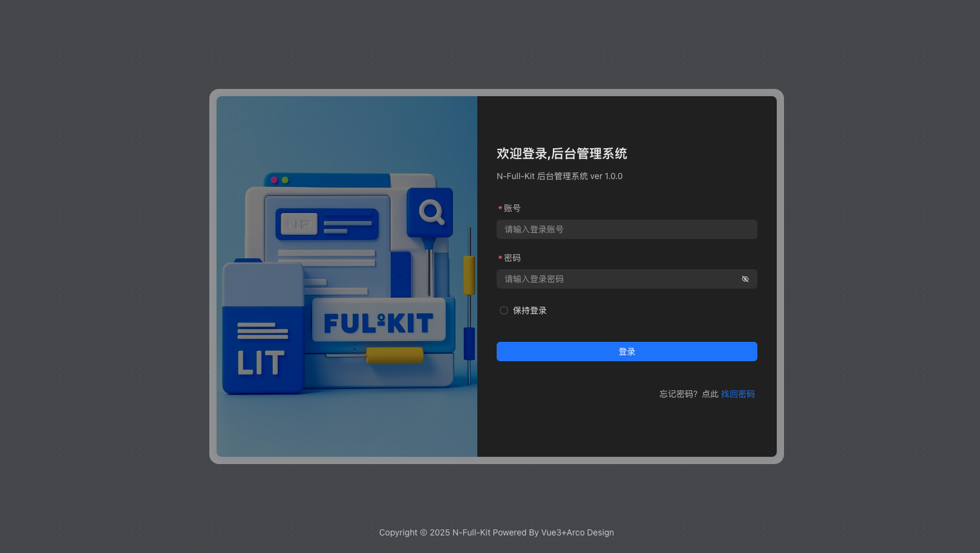This screenshot has height=553, width=980.
Task: Toggle password visibility eye icon
Action: pyautogui.click(x=745, y=279)
